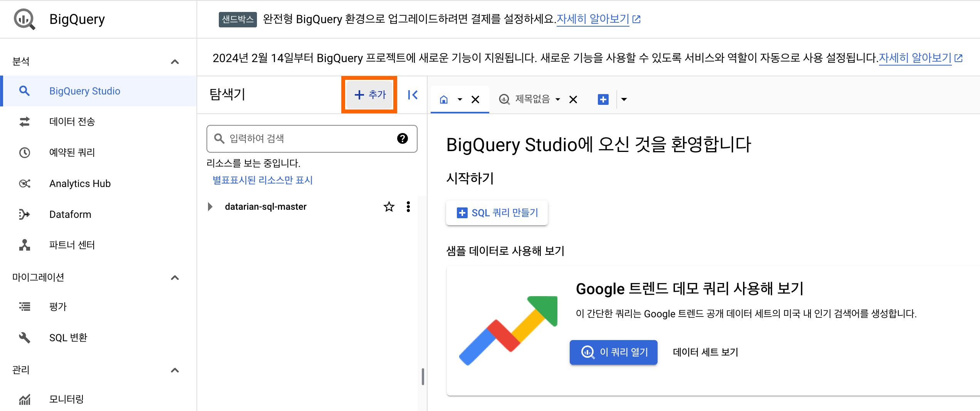Open 파트너 센터 page
The image size is (980, 411).
(x=99, y=245)
